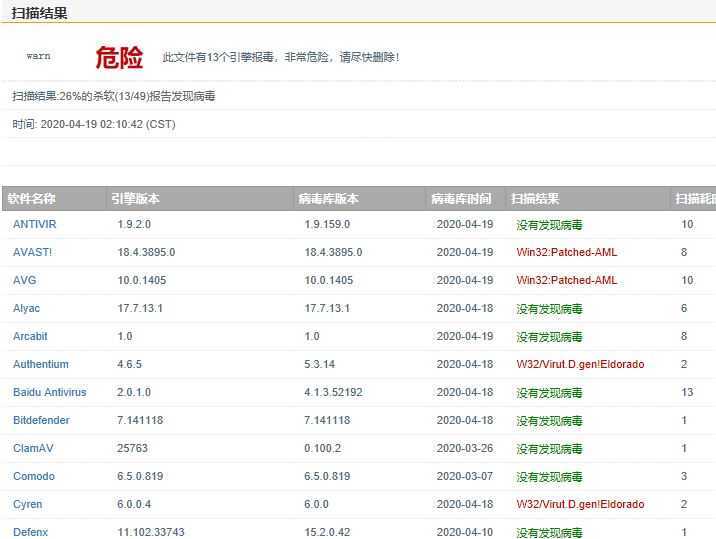Click ClamAV's 没有发现病毒 result

(x=549, y=449)
